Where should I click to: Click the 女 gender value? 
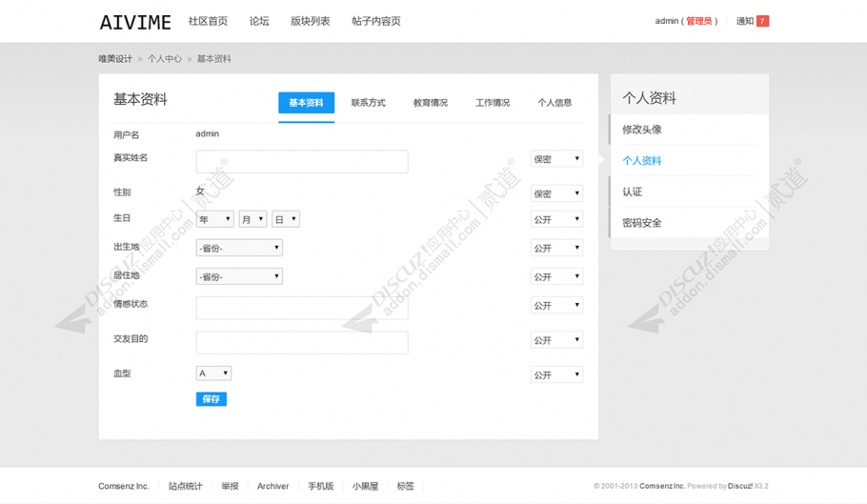pos(200,192)
